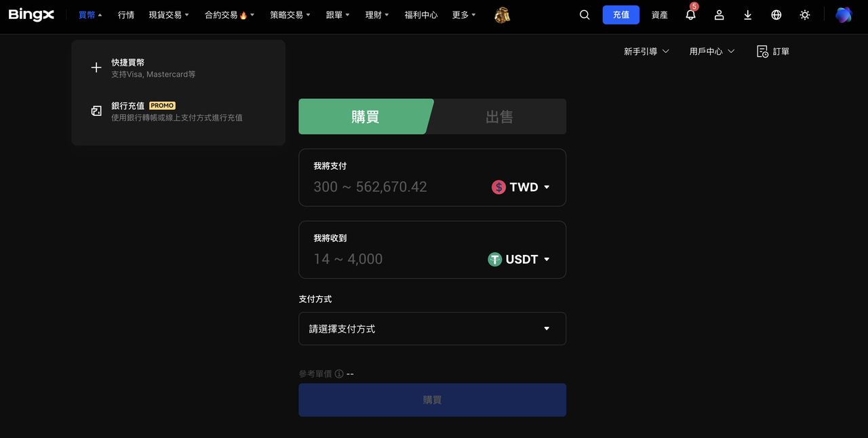The height and width of the screenshot is (438, 868).
Task: Click the blue 充值 button
Action: [x=621, y=15]
